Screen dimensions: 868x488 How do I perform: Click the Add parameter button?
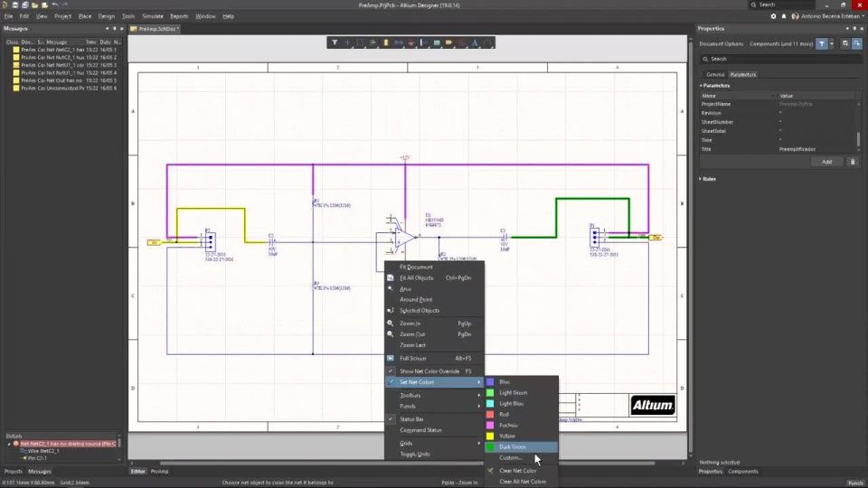826,162
